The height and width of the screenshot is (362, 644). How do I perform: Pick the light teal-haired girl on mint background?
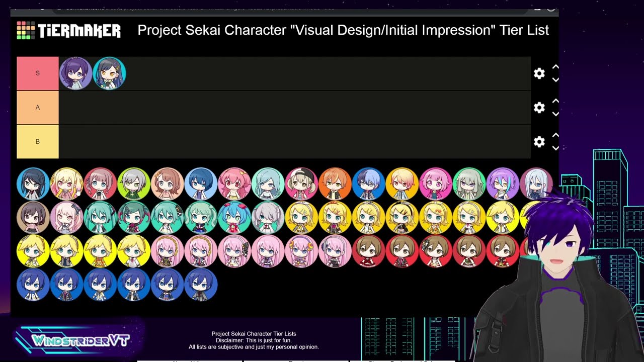(x=268, y=184)
